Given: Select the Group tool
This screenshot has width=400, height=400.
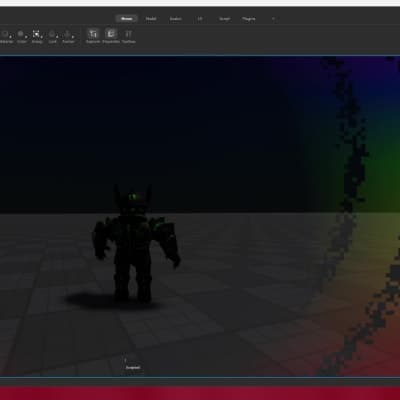Looking at the screenshot, I should [x=36, y=37].
